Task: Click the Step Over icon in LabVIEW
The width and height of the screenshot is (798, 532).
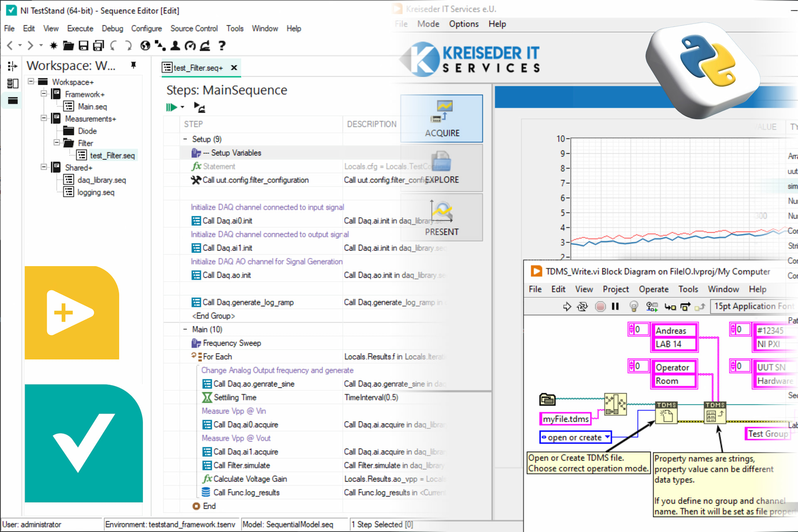Action: click(x=685, y=307)
